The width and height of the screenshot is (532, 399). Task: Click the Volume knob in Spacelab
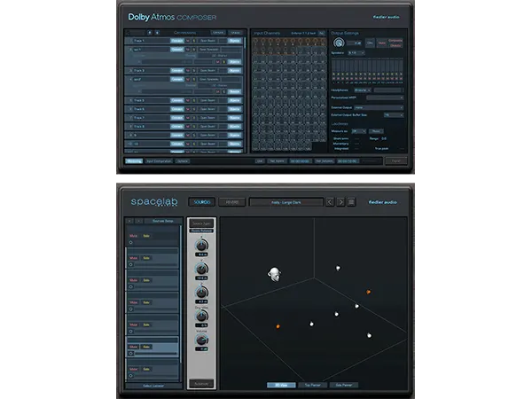pos(201,340)
